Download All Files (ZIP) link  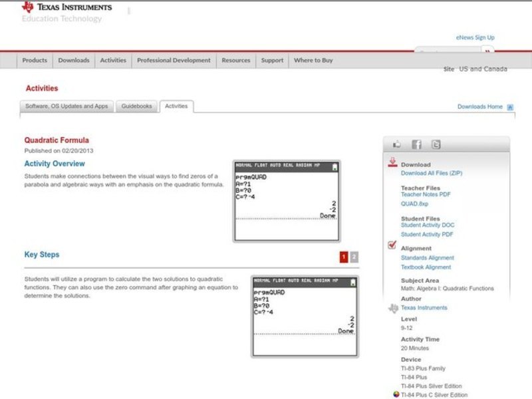(x=432, y=174)
